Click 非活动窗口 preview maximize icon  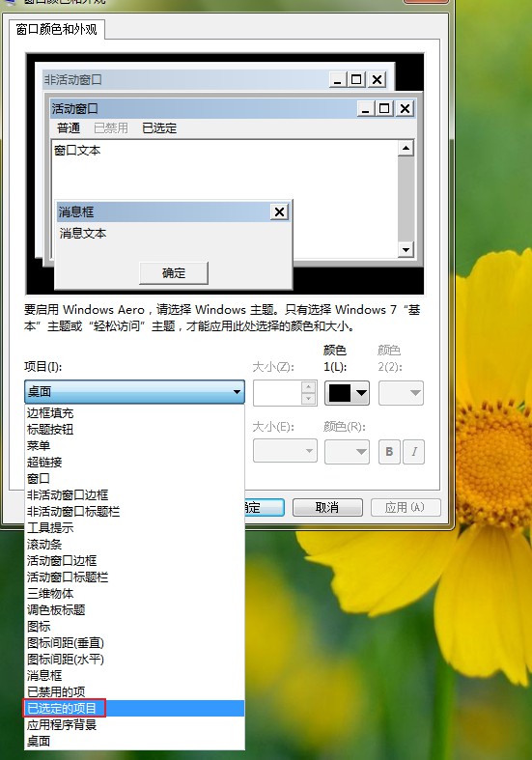(356, 79)
